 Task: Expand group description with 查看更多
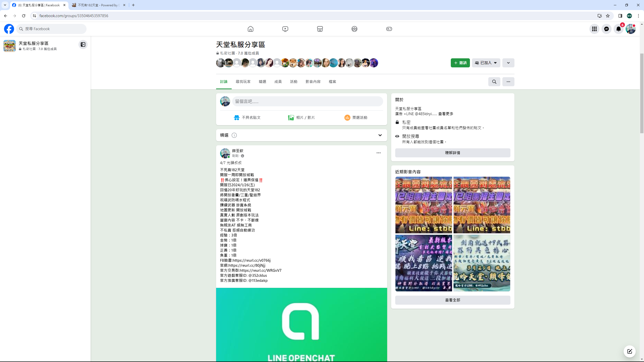click(446, 114)
